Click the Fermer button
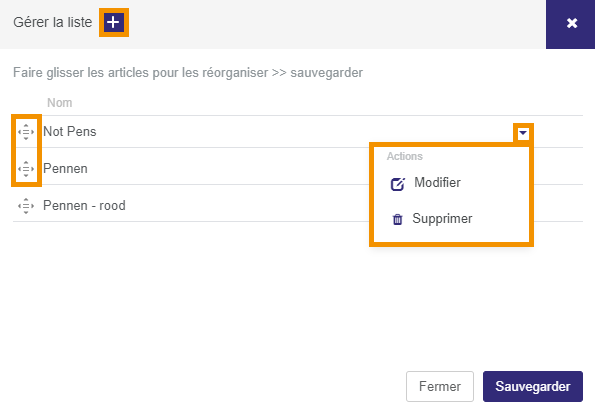 (440, 386)
